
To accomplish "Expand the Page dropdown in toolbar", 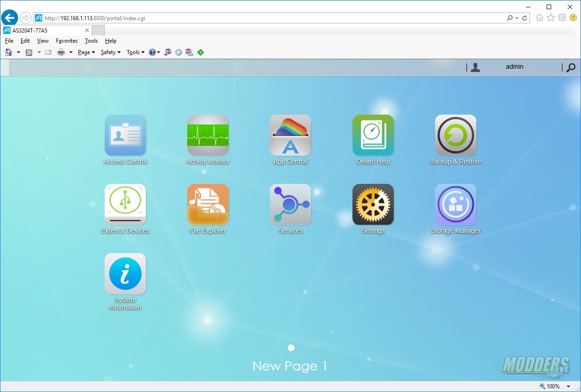I will click(x=86, y=52).
